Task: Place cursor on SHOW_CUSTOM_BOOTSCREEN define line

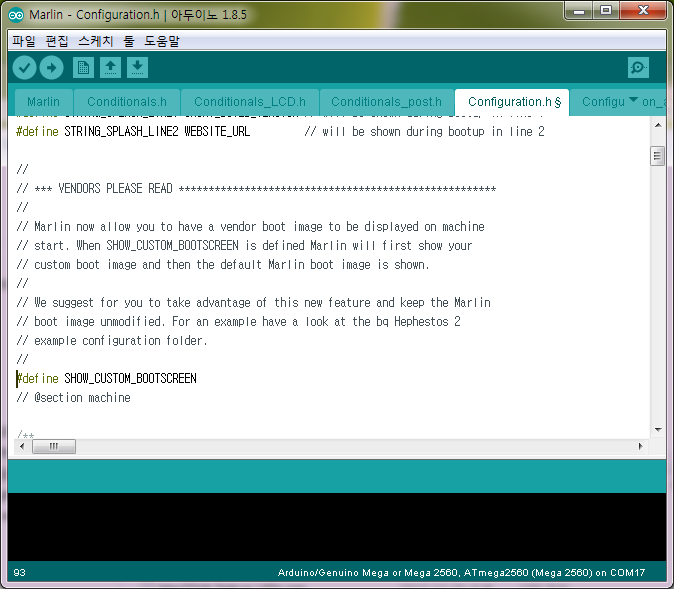Action: tap(106, 378)
